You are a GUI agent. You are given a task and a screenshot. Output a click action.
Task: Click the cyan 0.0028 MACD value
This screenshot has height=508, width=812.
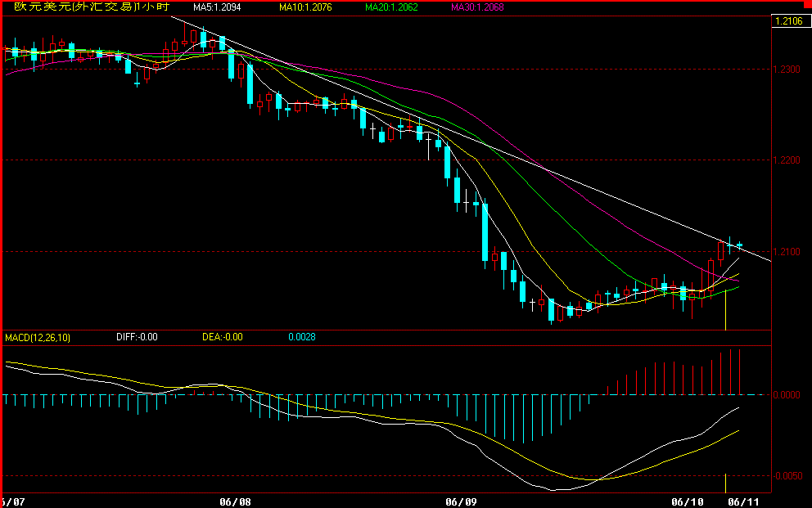pos(302,337)
